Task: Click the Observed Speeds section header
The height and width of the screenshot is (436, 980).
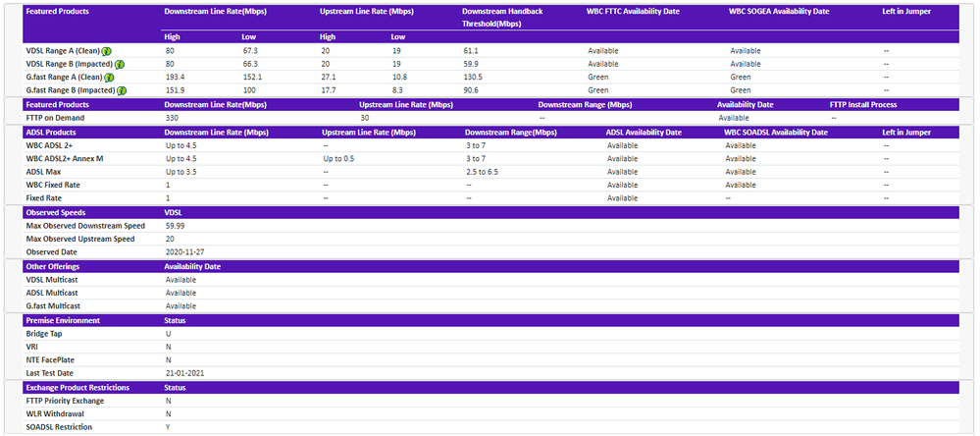Action: point(56,212)
